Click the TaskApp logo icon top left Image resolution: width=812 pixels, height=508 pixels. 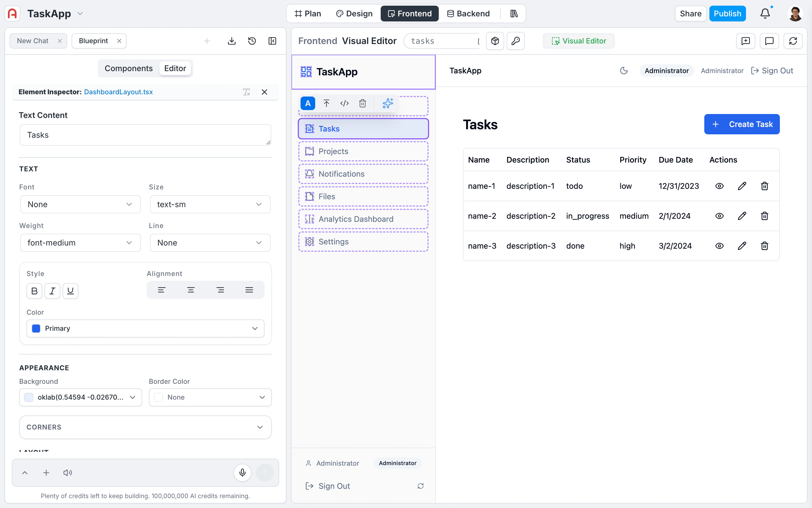(x=12, y=14)
